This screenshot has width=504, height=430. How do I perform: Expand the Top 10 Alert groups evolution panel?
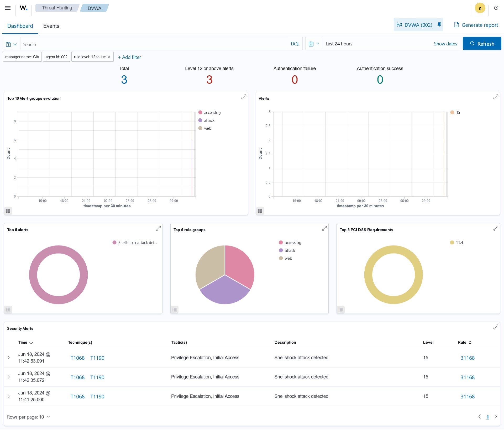(x=244, y=97)
